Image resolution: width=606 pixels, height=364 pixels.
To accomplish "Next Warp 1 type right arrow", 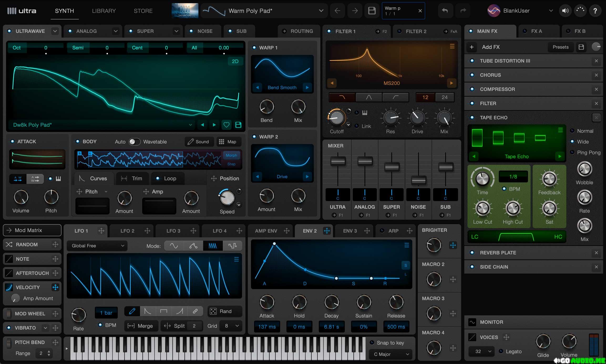I will tap(307, 88).
